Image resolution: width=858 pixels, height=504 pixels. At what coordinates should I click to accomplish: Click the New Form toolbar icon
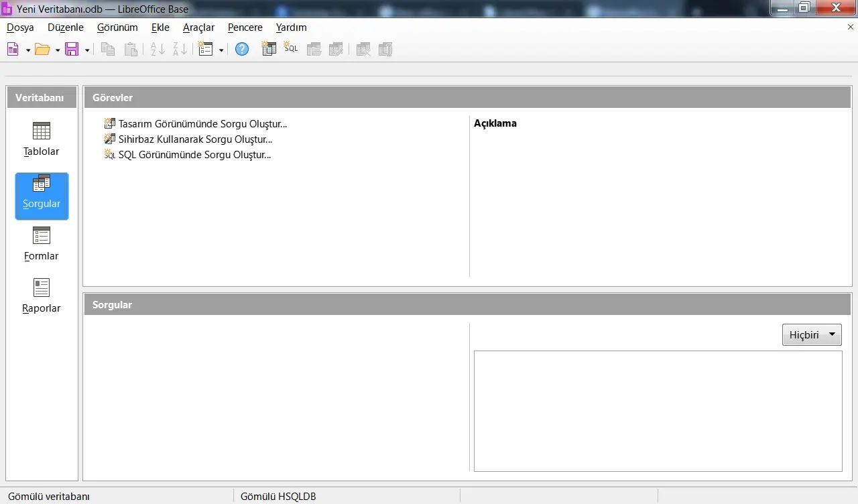[x=206, y=49]
